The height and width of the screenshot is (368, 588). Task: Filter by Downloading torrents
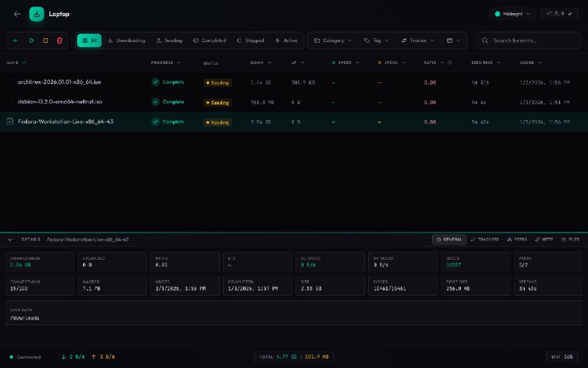(126, 40)
